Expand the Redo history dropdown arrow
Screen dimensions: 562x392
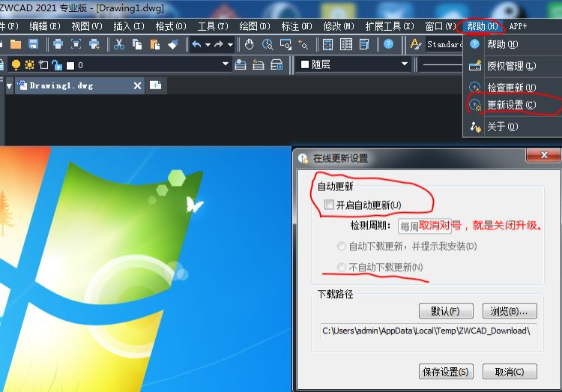230,45
